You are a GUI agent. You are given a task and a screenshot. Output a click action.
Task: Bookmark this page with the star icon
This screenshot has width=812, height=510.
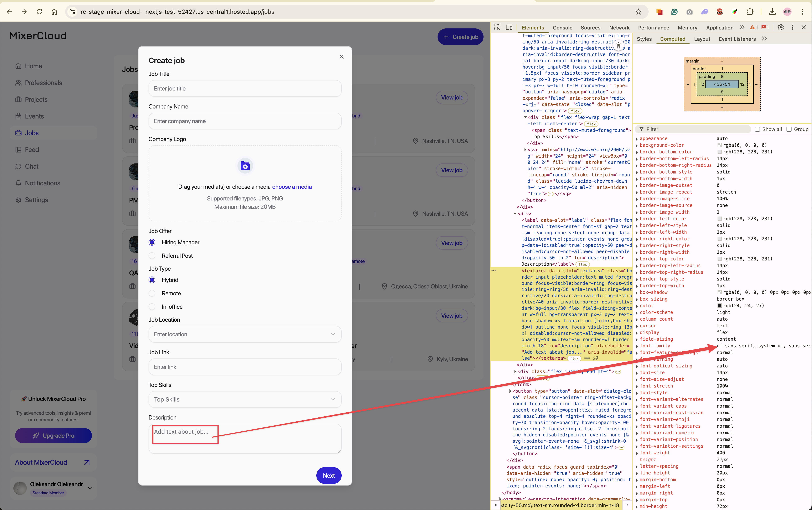click(638, 12)
